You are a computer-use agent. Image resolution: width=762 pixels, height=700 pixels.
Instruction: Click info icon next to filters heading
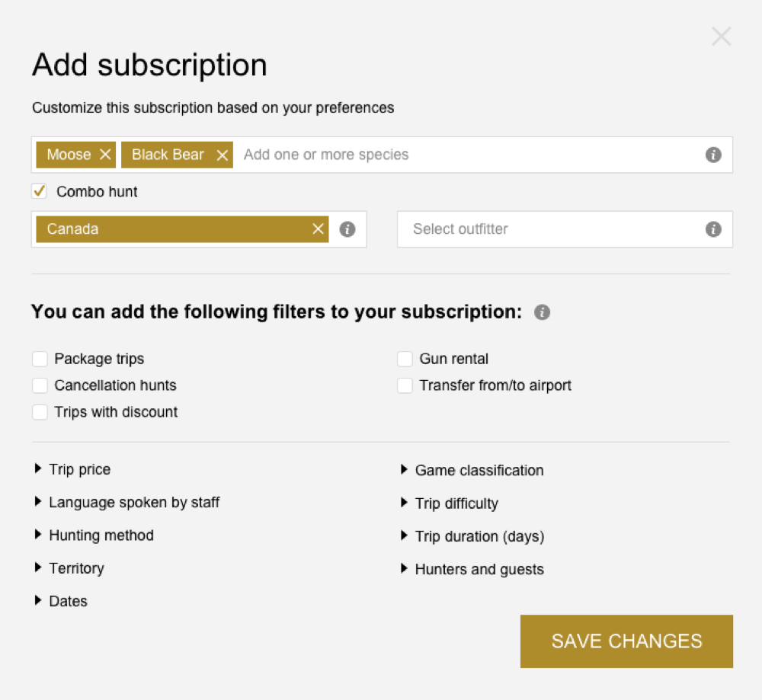[x=542, y=312]
